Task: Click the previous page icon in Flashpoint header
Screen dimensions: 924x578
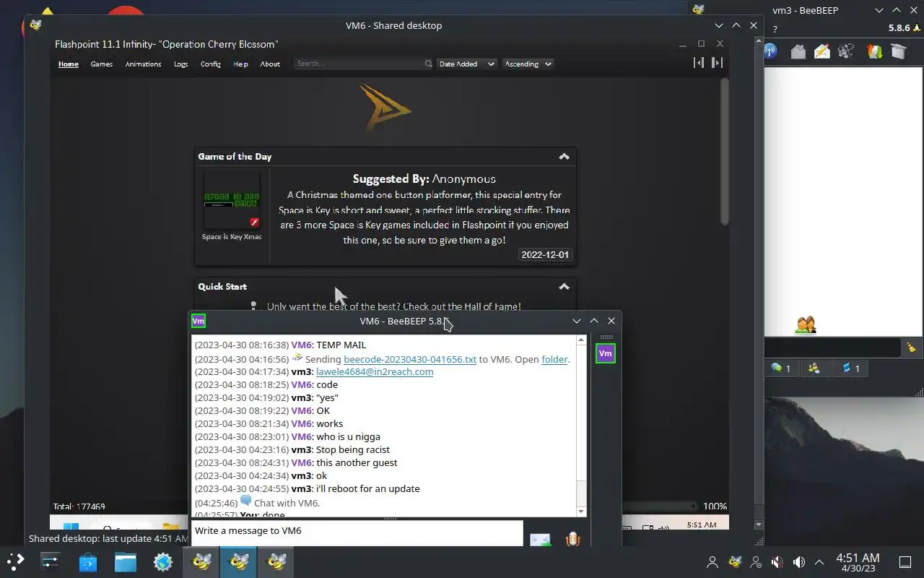Action: [x=698, y=63]
